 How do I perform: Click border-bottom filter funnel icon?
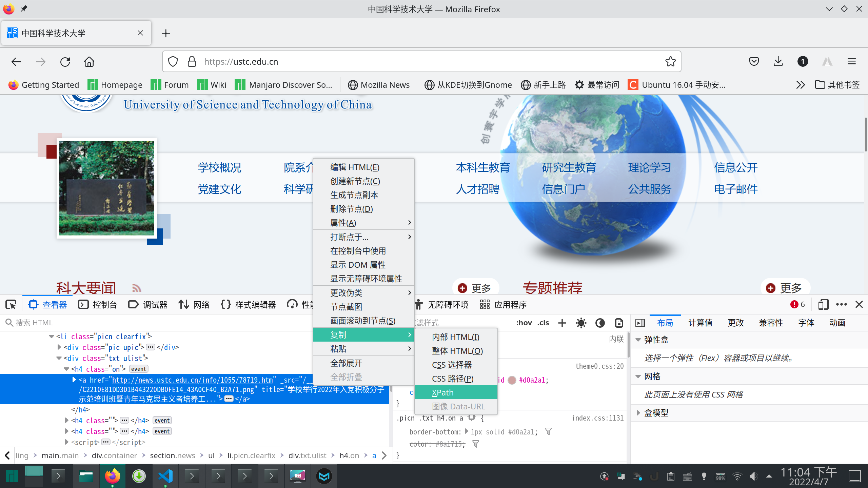(548, 431)
